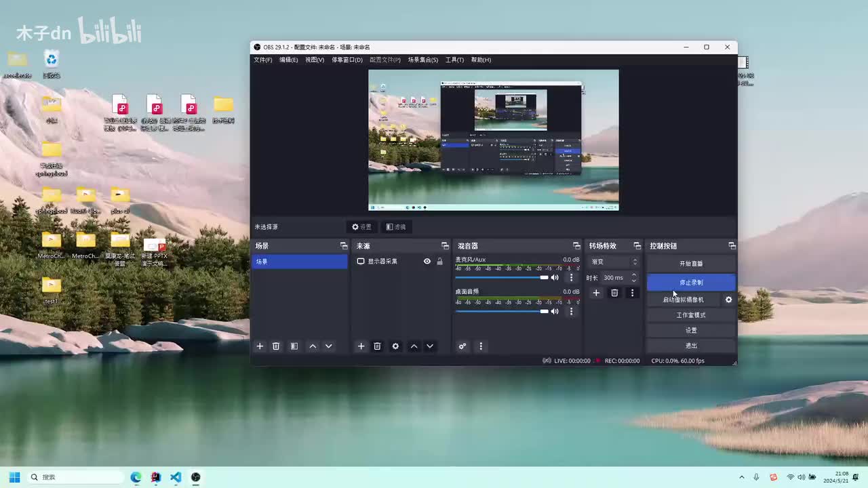Image resolution: width=868 pixels, height=488 pixels.
Task: Undock the 来源 panel
Action: pyautogui.click(x=445, y=246)
